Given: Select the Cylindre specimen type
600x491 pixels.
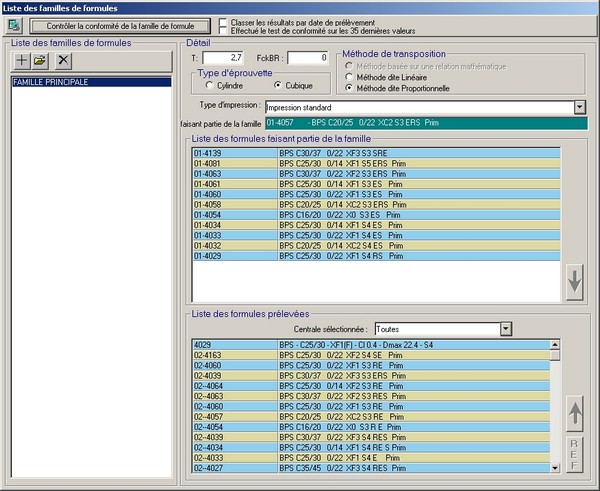Looking at the screenshot, I should coord(208,86).
